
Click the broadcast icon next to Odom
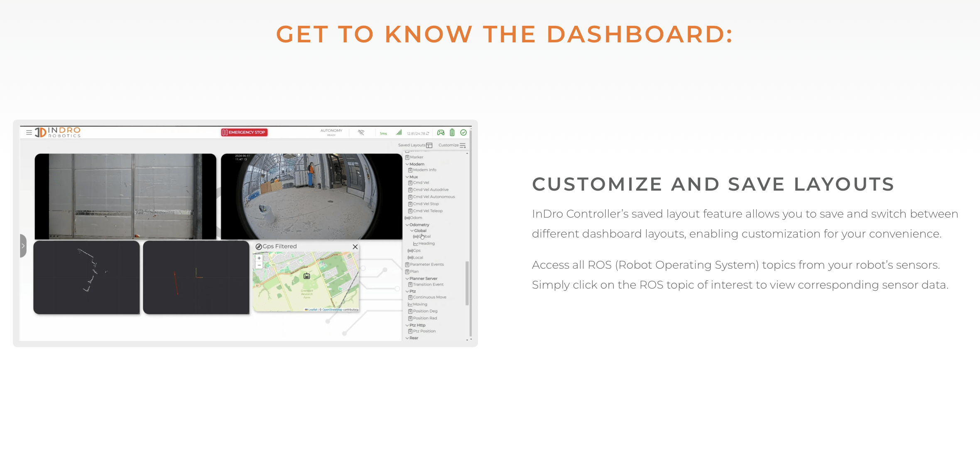407,218
